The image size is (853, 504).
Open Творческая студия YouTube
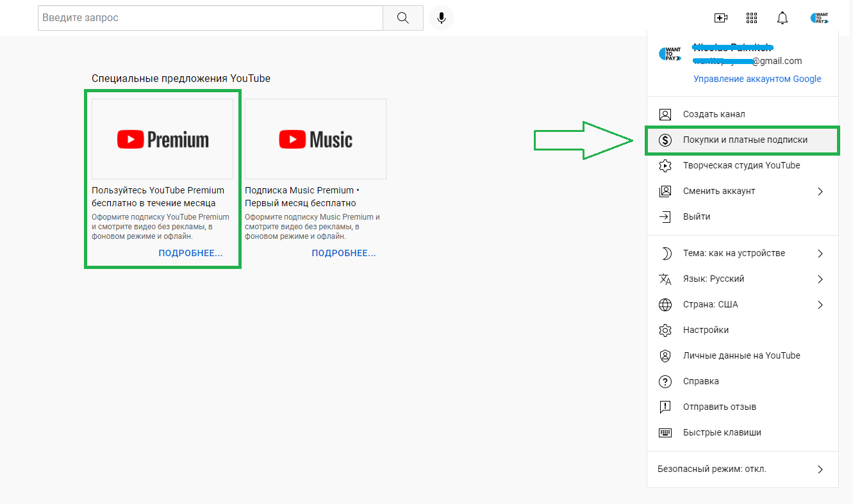click(743, 165)
